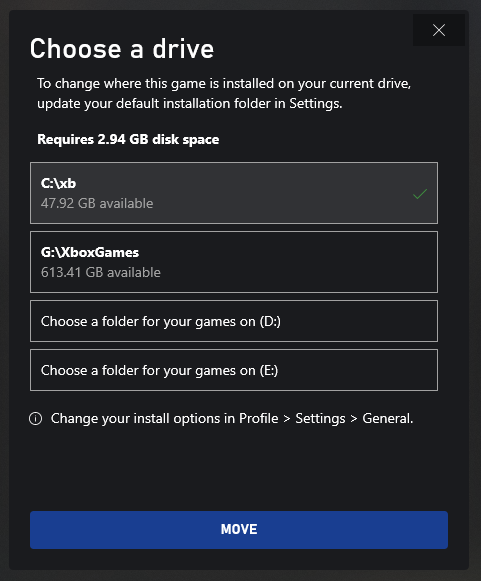
Task: Click the default installation folder description text
Action: click(x=224, y=93)
